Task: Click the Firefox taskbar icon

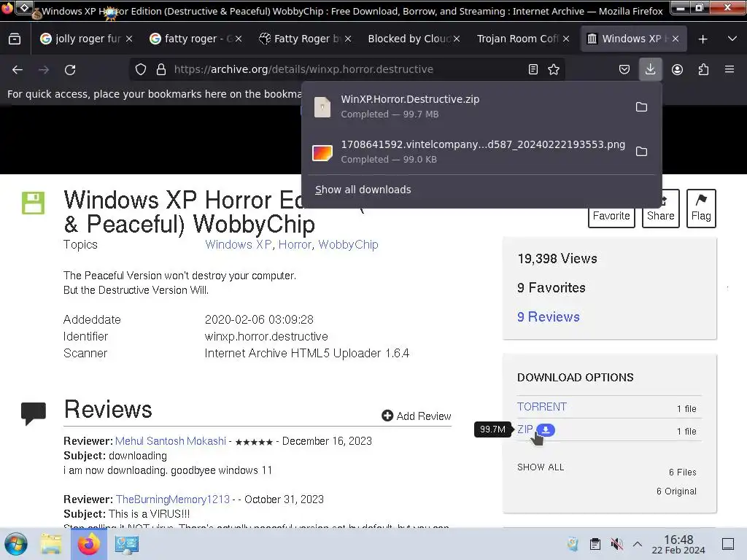Action: pyautogui.click(x=89, y=544)
